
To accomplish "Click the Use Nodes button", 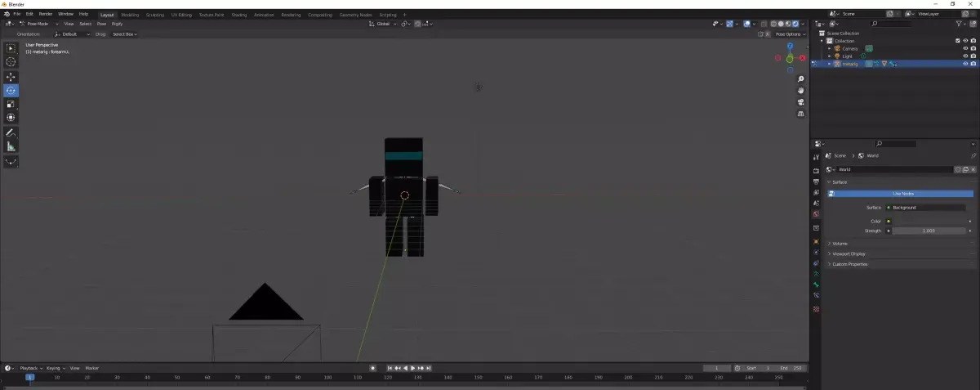I will point(902,194).
